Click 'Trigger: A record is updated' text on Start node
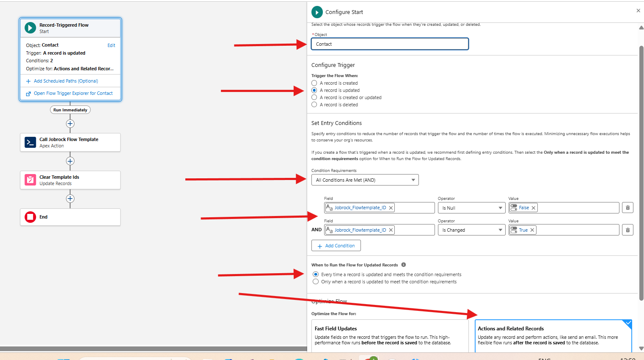This screenshot has width=644, height=360. pyautogui.click(x=55, y=53)
